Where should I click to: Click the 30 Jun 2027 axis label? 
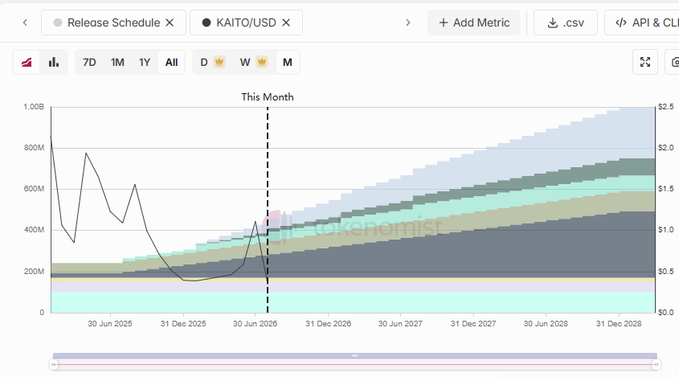click(x=400, y=324)
